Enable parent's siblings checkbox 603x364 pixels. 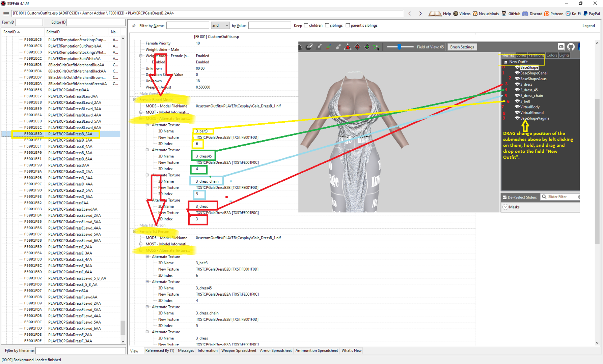coord(348,25)
